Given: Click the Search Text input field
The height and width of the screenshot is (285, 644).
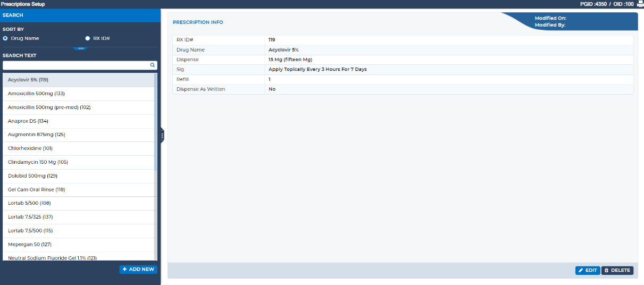Looking at the screenshot, I should point(76,65).
